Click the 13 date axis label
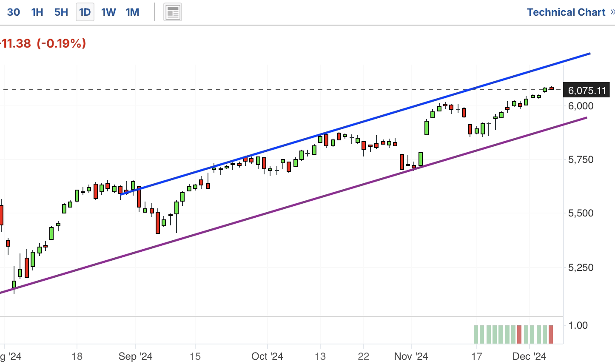 (x=320, y=356)
